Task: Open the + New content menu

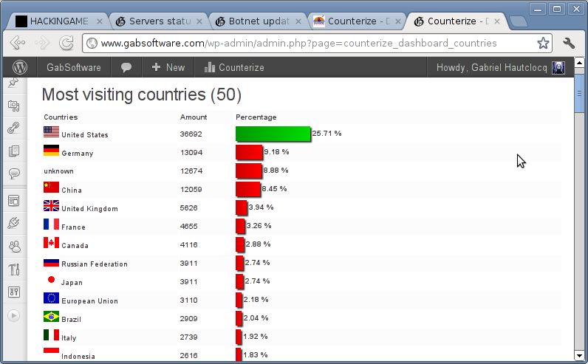Action: point(168,67)
